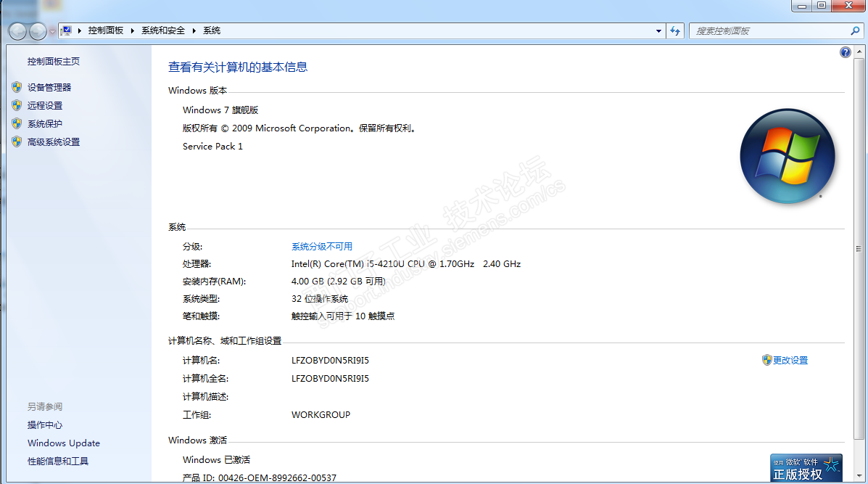868x484 pixels.
Task: Click the processor value Intel Core i5-4210U
Action: coord(406,263)
